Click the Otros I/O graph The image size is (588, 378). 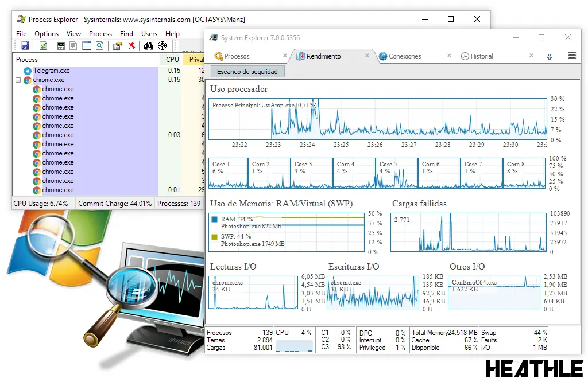pos(494,293)
